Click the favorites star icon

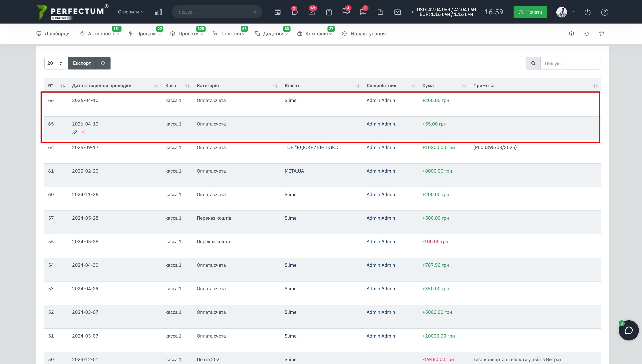click(x=602, y=33)
